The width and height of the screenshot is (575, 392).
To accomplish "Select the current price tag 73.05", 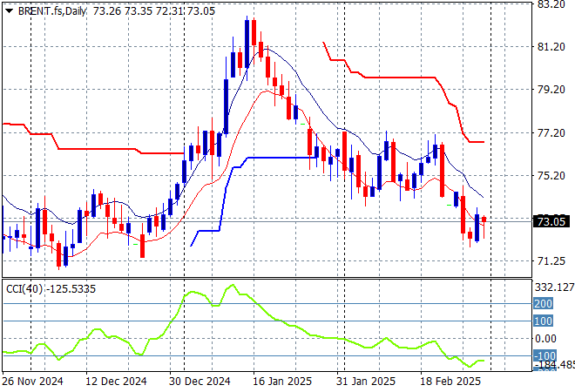I will [551, 221].
